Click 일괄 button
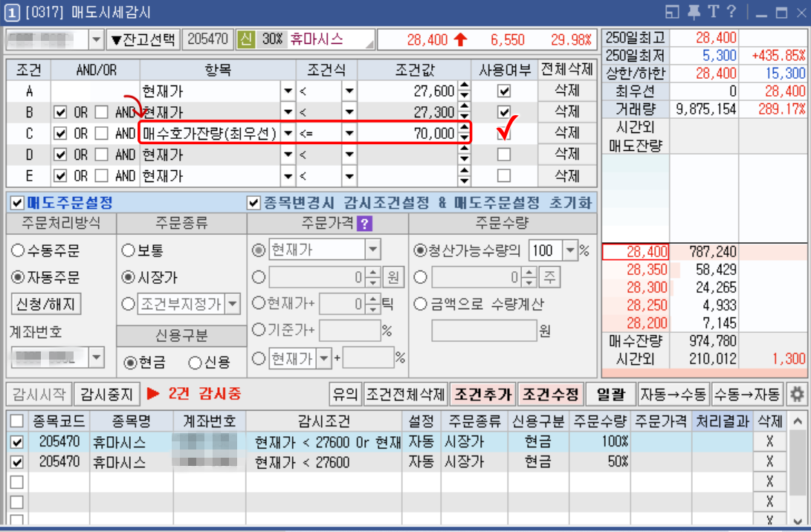811x532 pixels. (611, 395)
